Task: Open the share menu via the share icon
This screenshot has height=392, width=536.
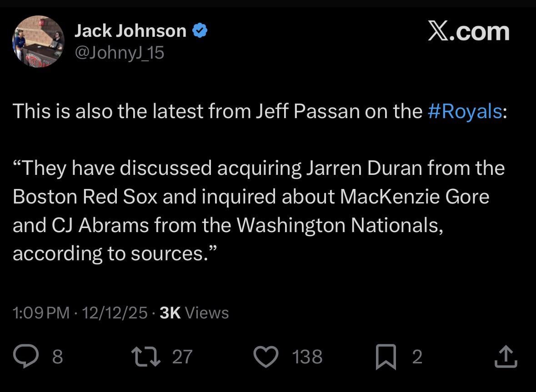Action: pos(506,357)
